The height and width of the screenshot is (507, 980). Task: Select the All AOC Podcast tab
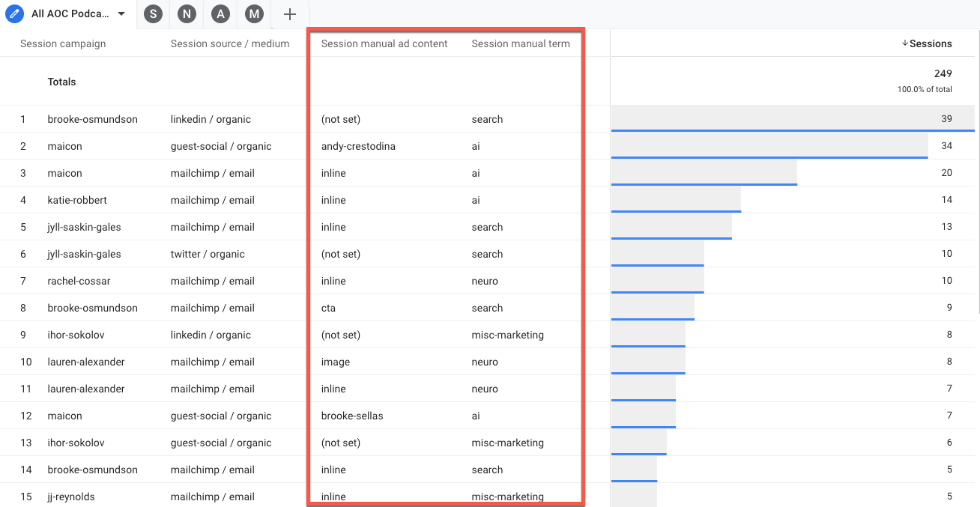[x=69, y=14]
